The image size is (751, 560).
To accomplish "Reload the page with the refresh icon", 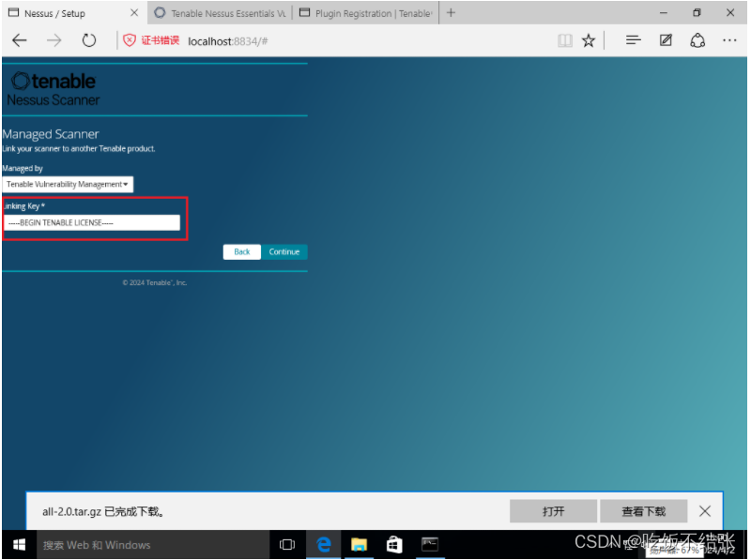I will pos(88,40).
